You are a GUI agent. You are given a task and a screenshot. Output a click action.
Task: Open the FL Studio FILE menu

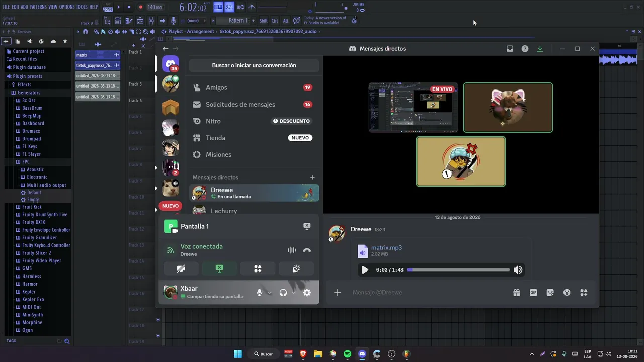click(6, 7)
